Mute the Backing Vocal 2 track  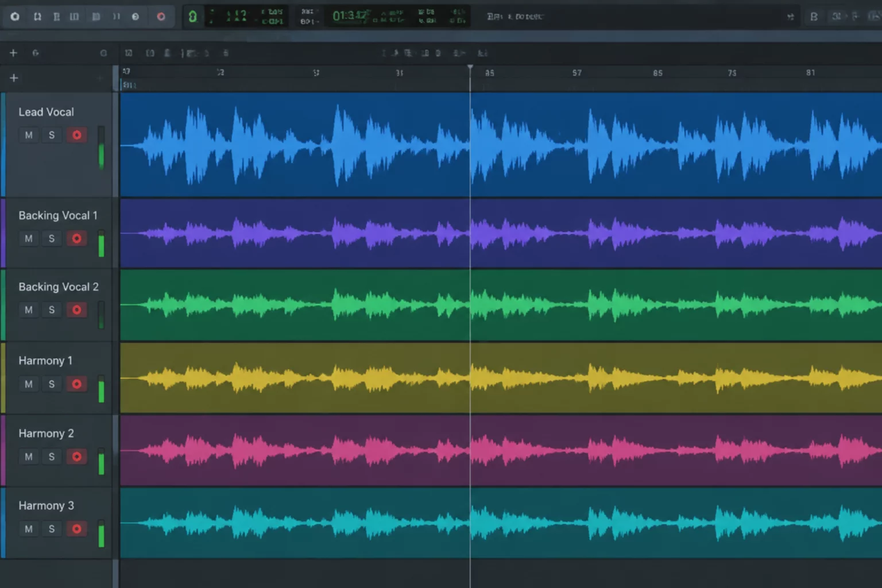29,310
